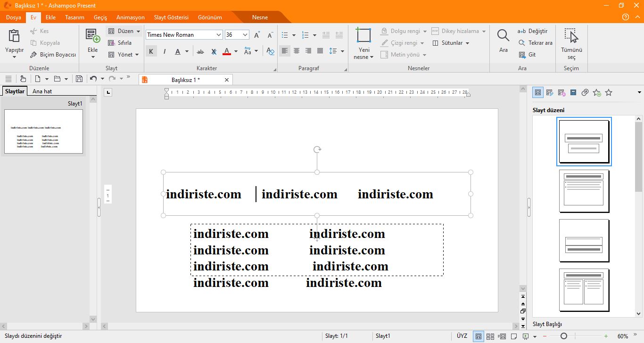Click the new document icon
This screenshot has height=343, width=644.
coord(38,79)
